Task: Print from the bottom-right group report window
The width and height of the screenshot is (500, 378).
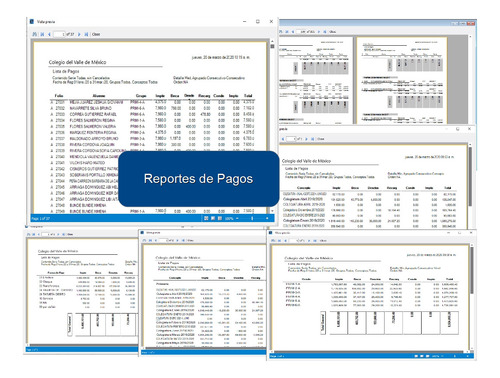Action: (273, 240)
